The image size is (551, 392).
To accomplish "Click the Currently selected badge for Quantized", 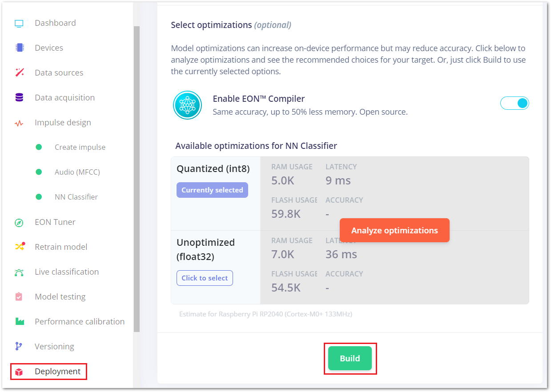I will 212,190.
